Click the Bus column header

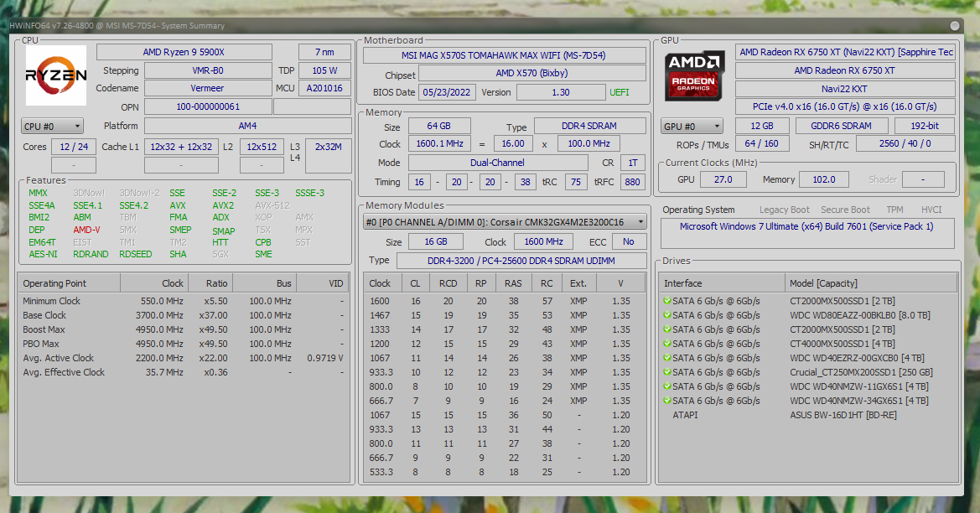[x=264, y=283]
